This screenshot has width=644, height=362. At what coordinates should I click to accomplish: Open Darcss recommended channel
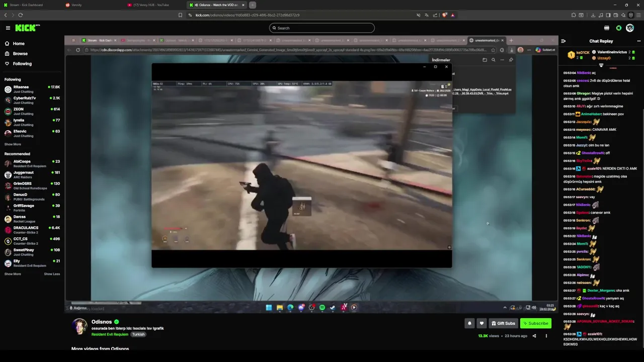coord(32,219)
